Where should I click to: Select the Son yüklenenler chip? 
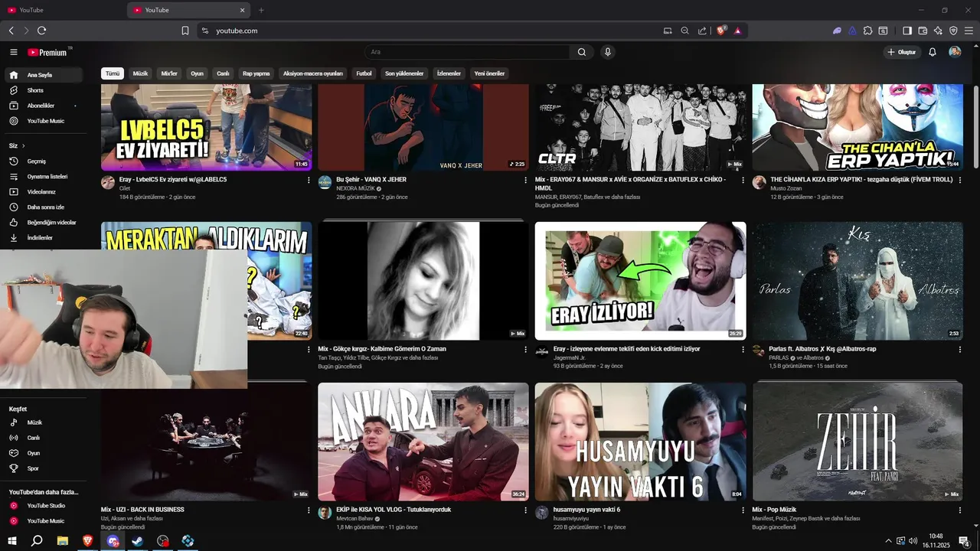point(404,73)
